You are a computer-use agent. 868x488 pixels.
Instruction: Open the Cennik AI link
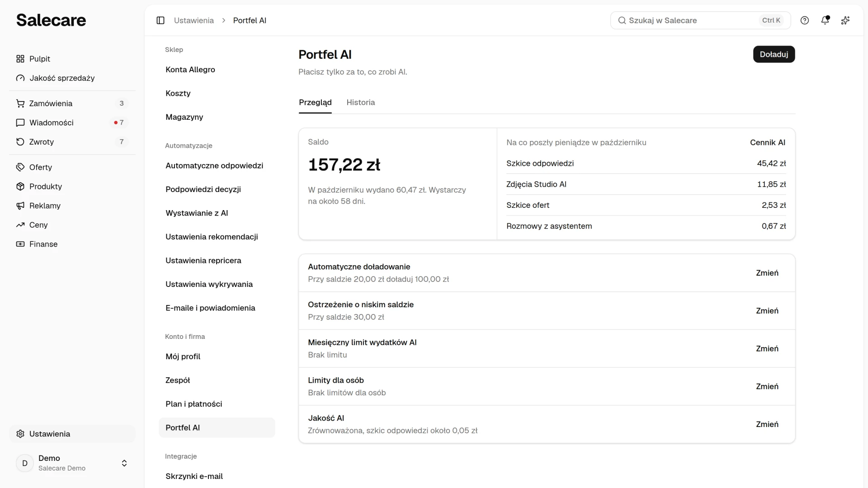tap(768, 142)
